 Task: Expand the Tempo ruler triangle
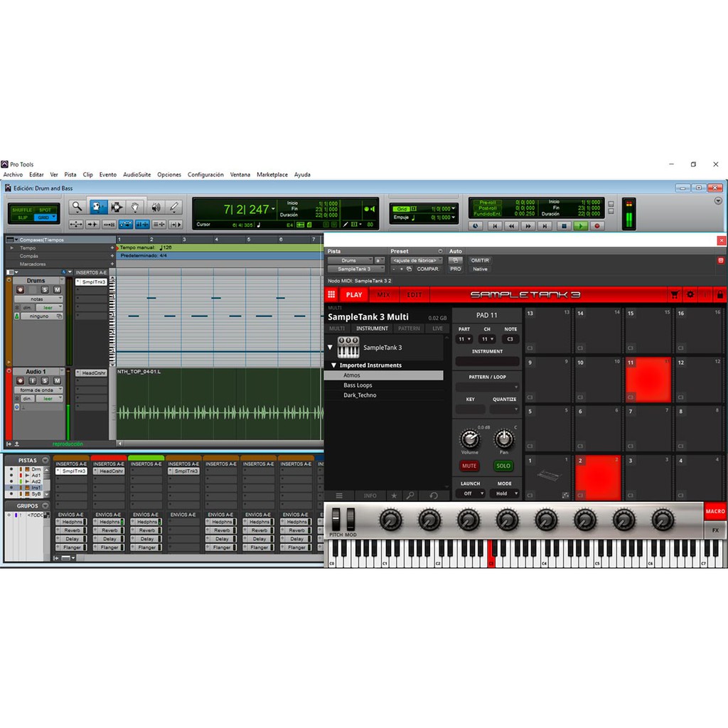pos(12,248)
